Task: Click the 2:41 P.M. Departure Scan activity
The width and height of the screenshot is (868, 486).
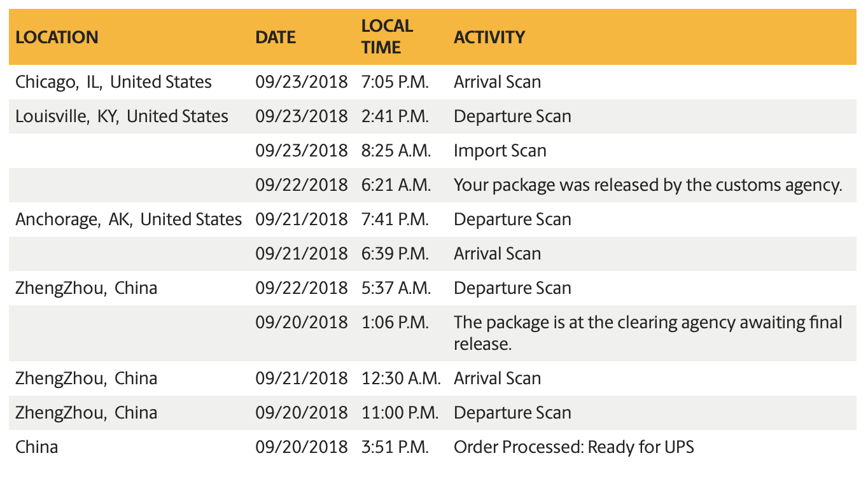Action: [x=512, y=116]
